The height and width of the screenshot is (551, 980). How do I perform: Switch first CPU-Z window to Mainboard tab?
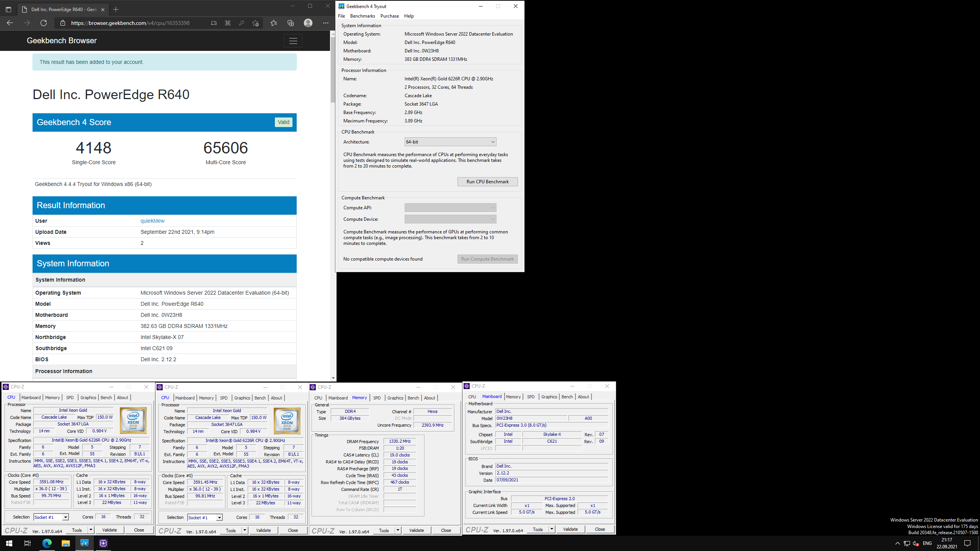31,398
